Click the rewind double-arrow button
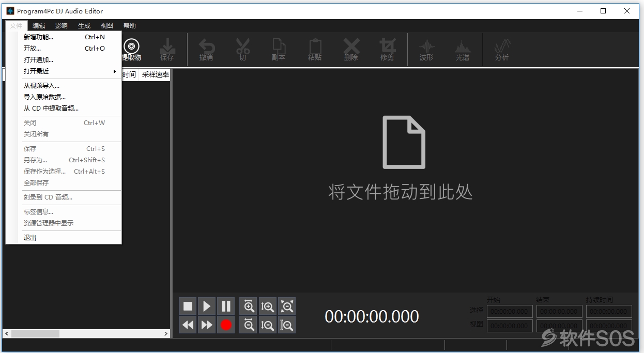This screenshot has height=353, width=644. [x=188, y=325]
